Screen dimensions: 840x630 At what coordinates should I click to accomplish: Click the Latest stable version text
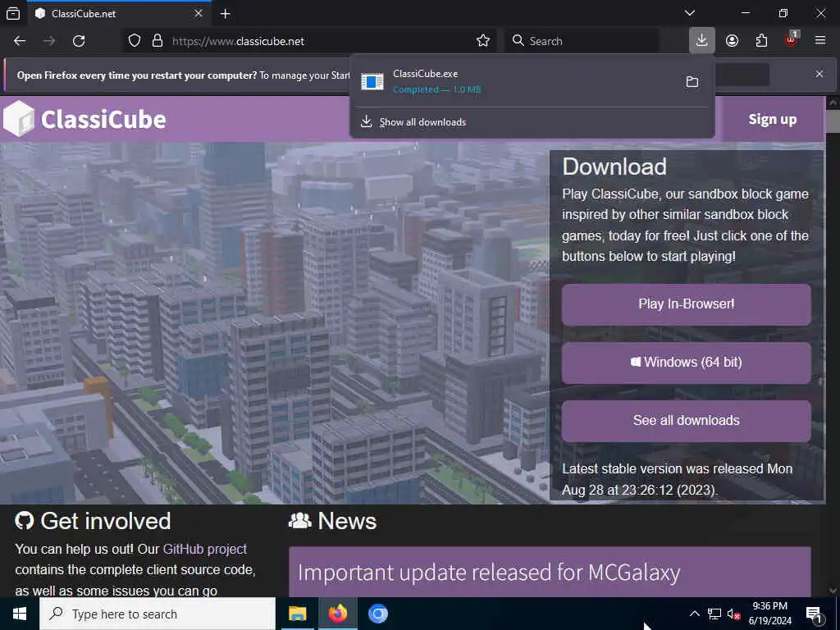(x=677, y=479)
